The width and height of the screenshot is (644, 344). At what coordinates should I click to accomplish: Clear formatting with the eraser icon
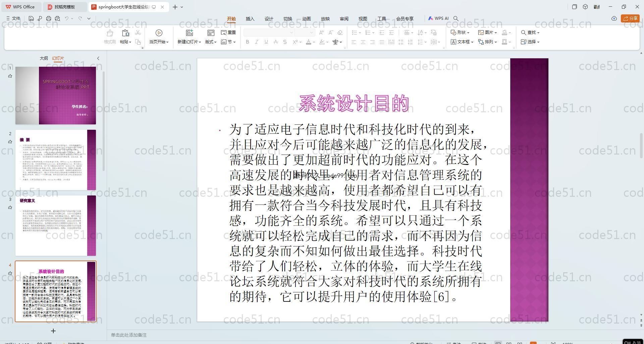340,33
